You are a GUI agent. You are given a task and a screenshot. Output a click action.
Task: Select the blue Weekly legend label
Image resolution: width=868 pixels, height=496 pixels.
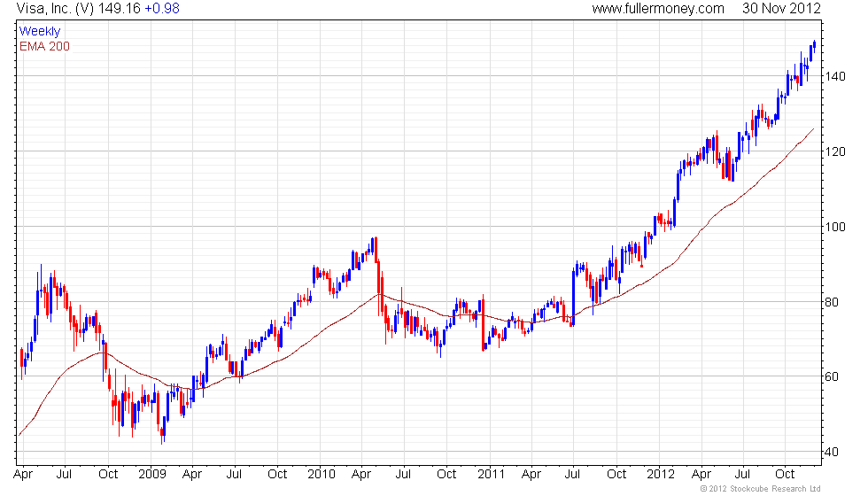[x=39, y=32]
